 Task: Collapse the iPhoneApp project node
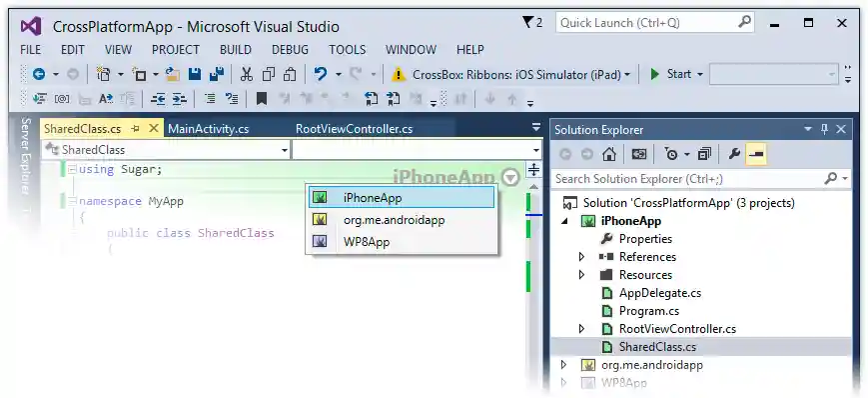pos(564,221)
